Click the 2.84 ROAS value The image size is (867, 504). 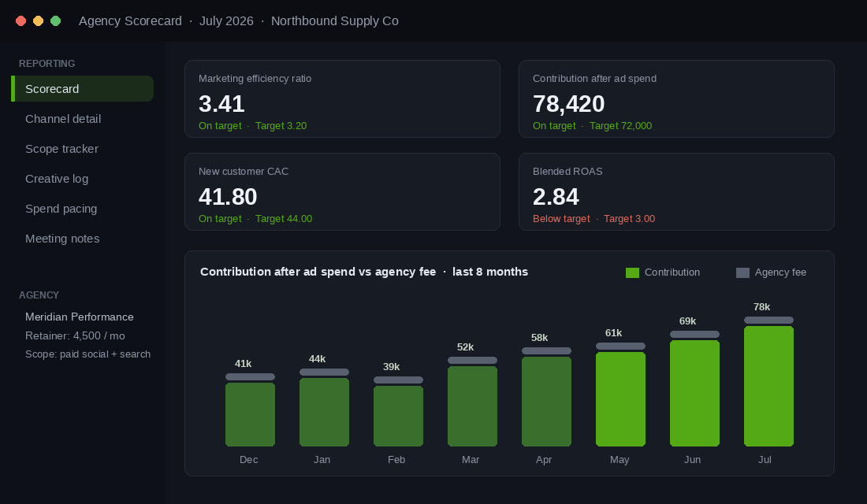pyautogui.click(x=556, y=197)
